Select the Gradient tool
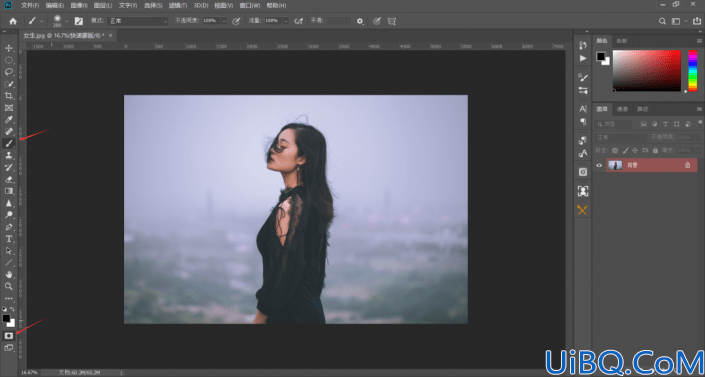 (9, 191)
